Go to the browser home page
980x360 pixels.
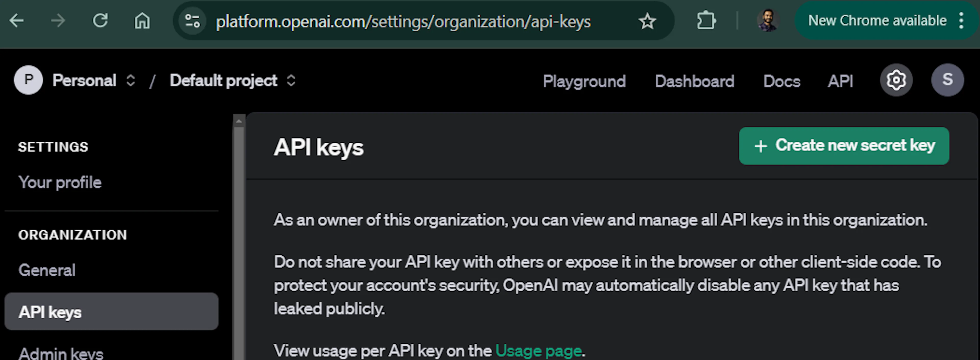click(142, 20)
